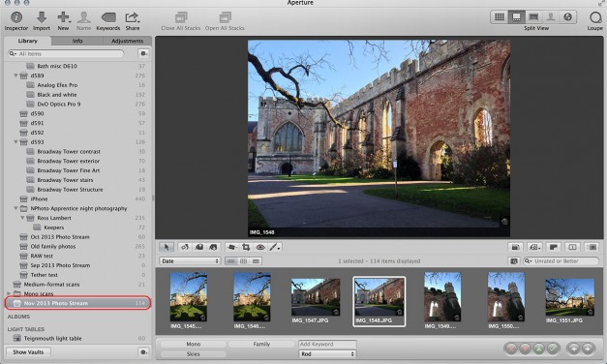607x364 pixels.
Task: Open Teignmouth light table
Action: (x=52, y=339)
